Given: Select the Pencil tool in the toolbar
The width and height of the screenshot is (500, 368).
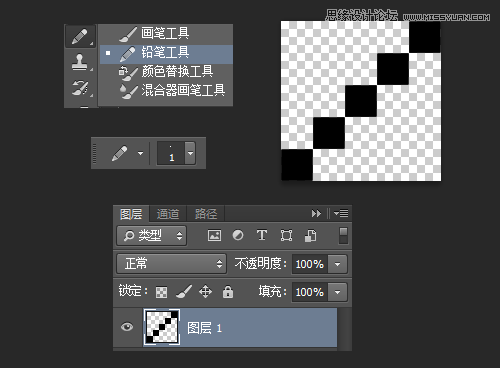Looking at the screenshot, I should [x=80, y=36].
